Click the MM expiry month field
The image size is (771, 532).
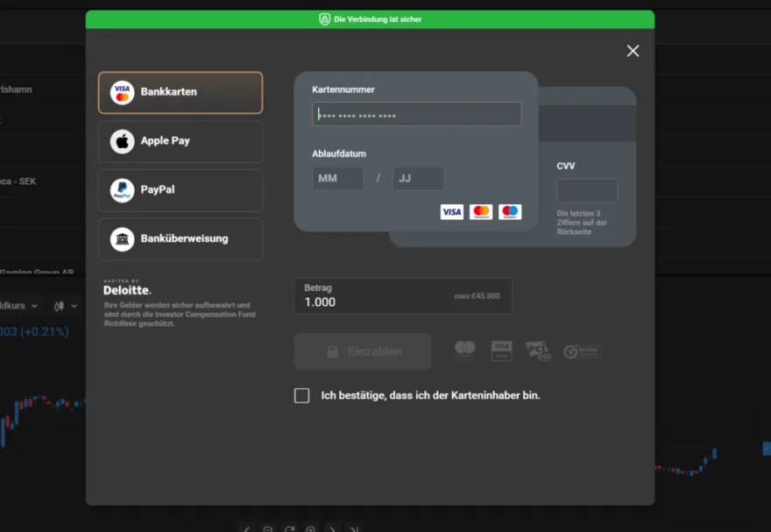pyautogui.click(x=337, y=179)
